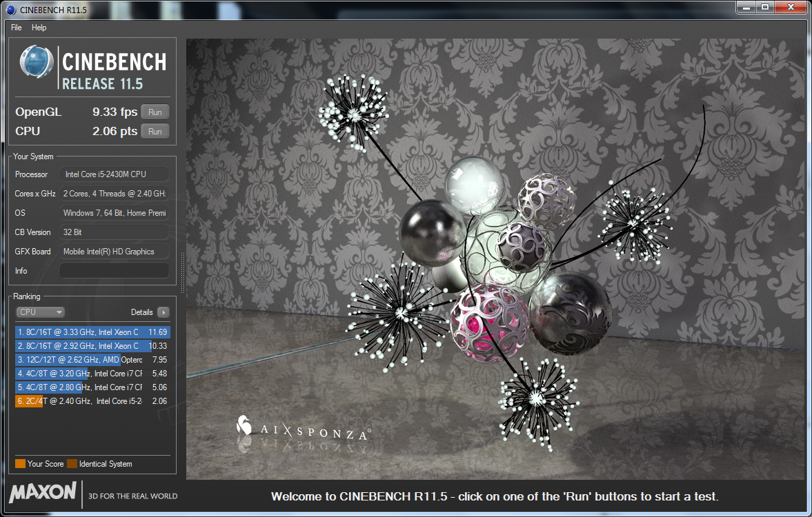Select ranking row 1 Xeon 3.33 GHz

(92, 332)
